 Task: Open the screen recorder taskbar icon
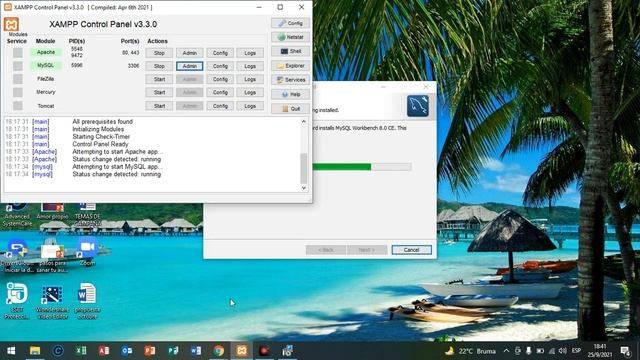click(x=264, y=351)
